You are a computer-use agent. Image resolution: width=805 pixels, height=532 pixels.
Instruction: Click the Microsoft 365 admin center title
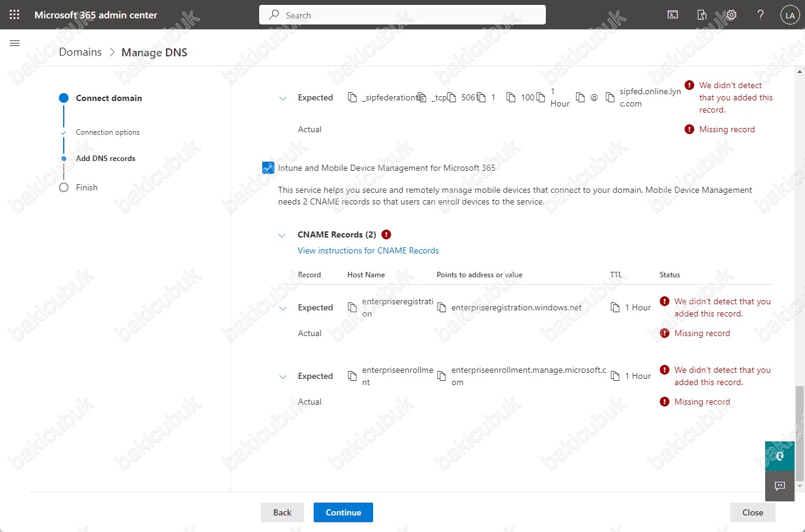tap(96, 15)
